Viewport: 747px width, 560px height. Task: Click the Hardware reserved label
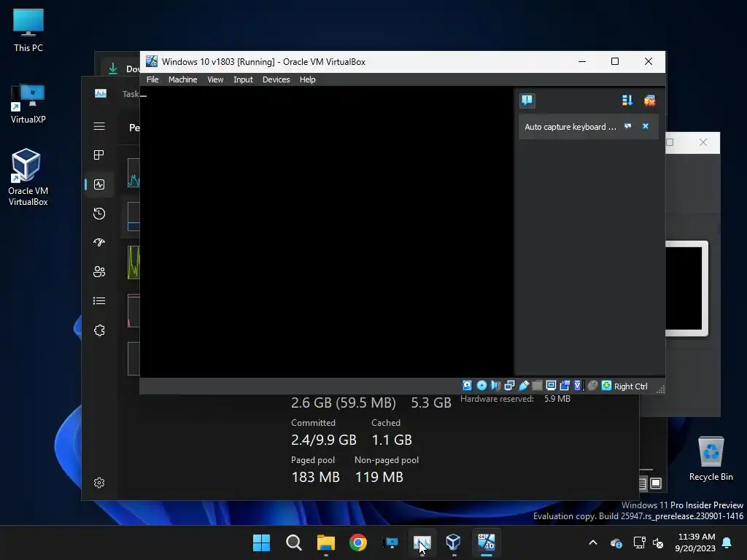497,399
